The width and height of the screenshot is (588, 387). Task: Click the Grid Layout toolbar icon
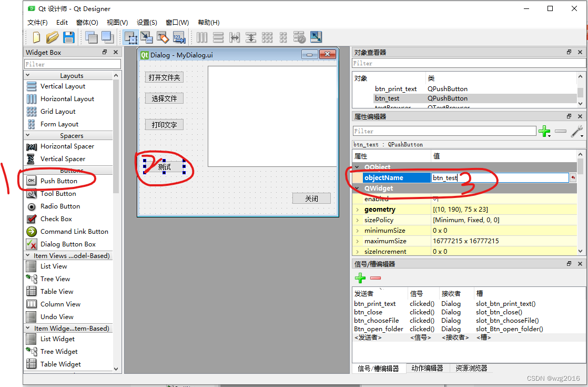pyautogui.click(x=267, y=37)
